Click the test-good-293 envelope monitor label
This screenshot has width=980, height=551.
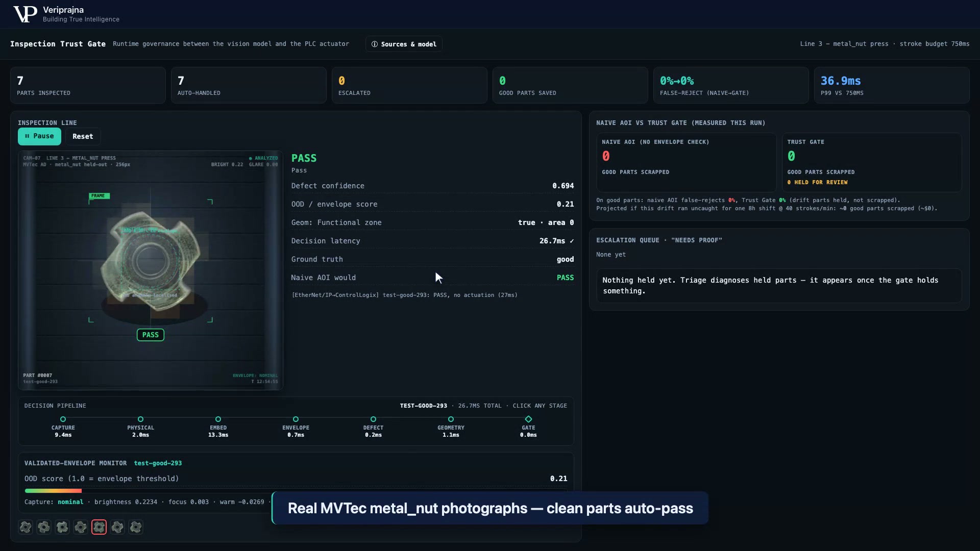click(158, 463)
